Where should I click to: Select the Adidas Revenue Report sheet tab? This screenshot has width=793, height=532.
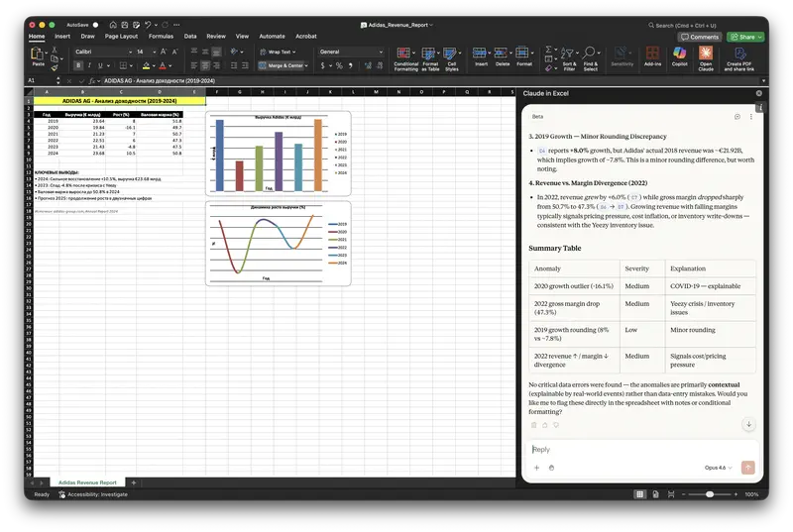click(x=86, y=482)
